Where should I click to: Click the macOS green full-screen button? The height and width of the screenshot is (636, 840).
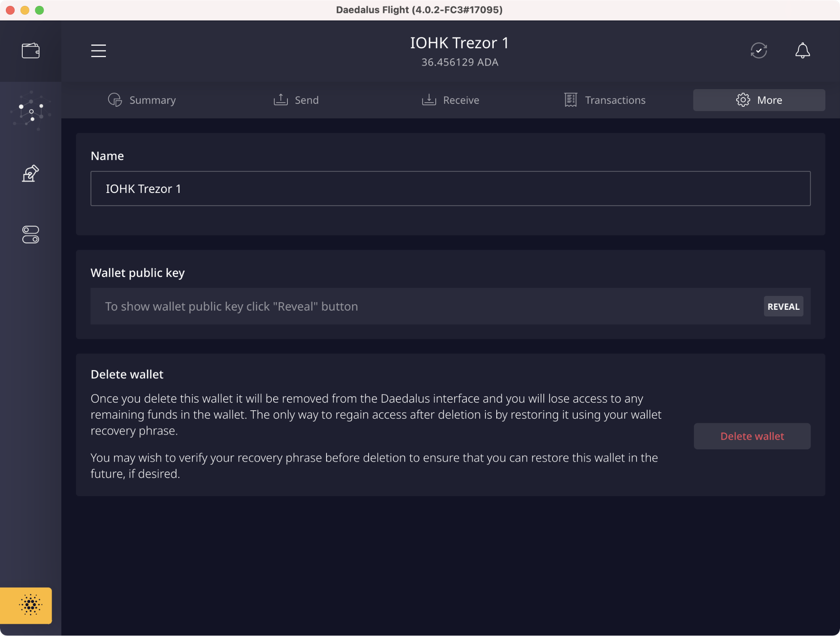tap(39, 10)
